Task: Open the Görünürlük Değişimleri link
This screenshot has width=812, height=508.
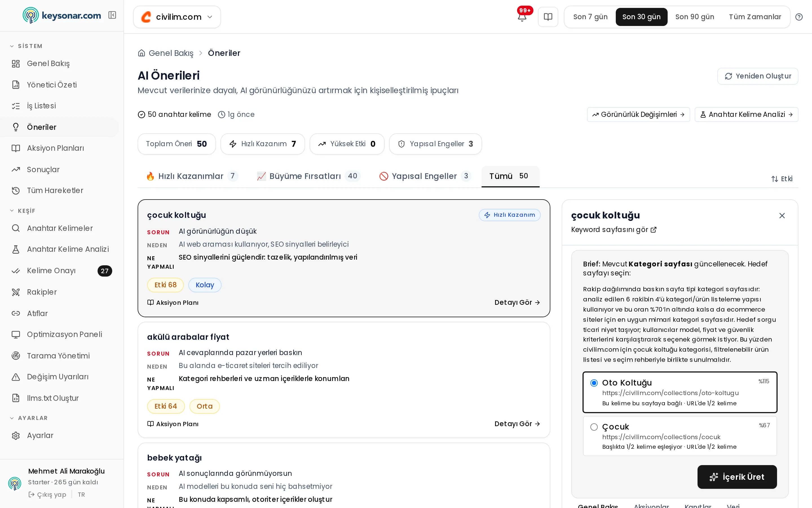Action: (638, 115)
